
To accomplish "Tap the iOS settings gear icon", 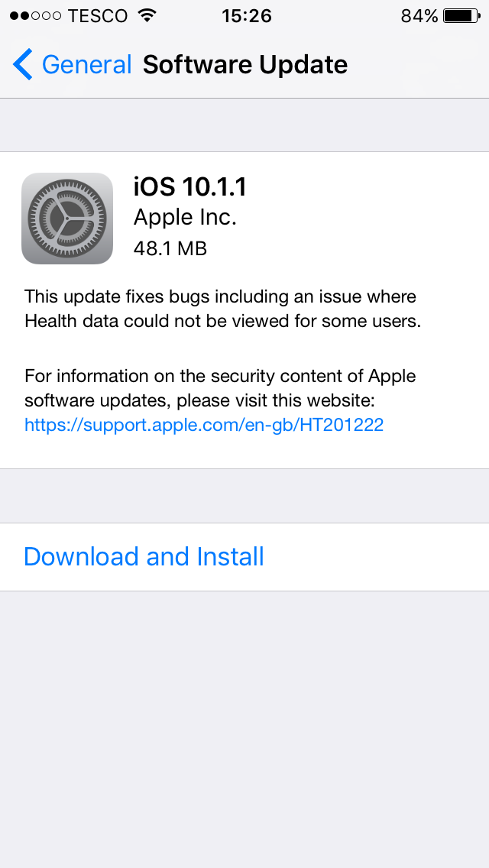I will coord(67,218).
